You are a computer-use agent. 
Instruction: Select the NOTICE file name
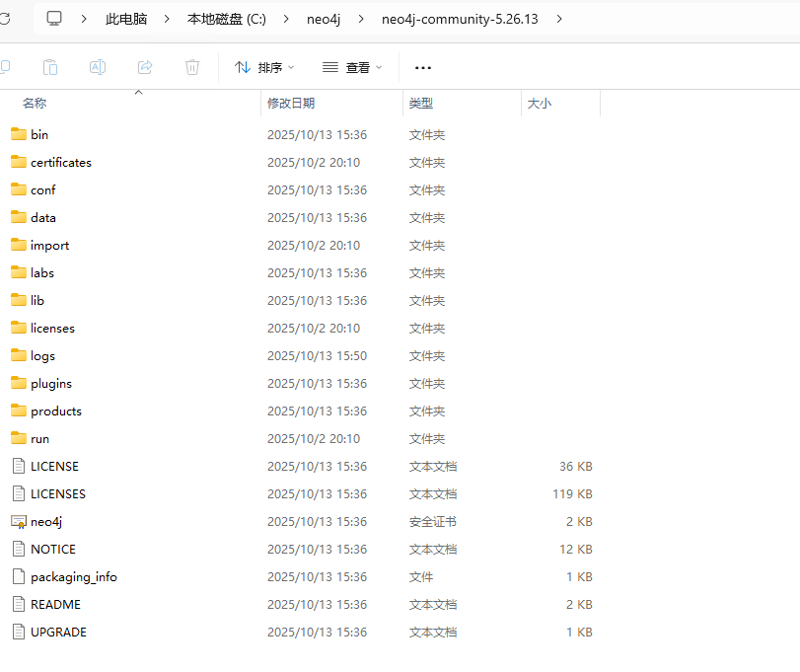[53, 549]
